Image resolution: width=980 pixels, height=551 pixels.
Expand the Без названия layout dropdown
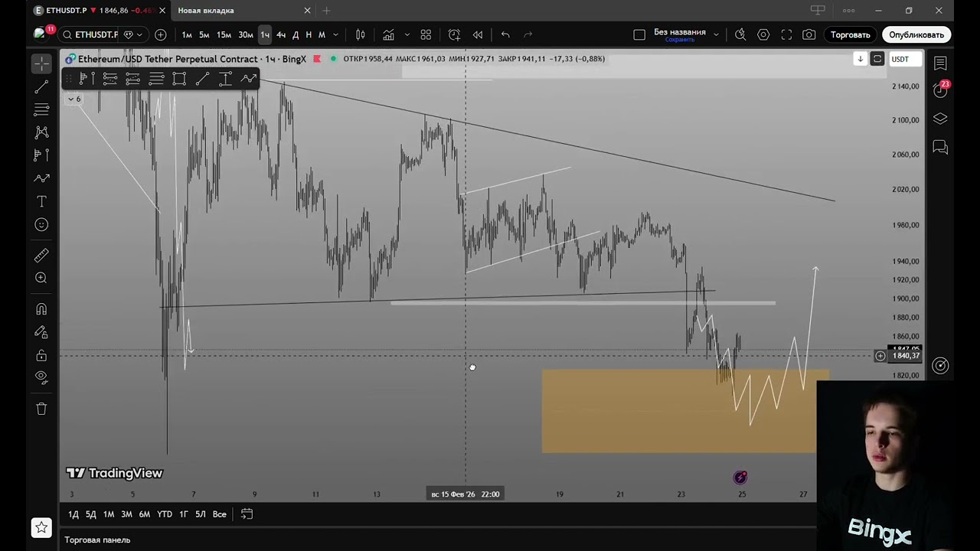pos(716,34)
